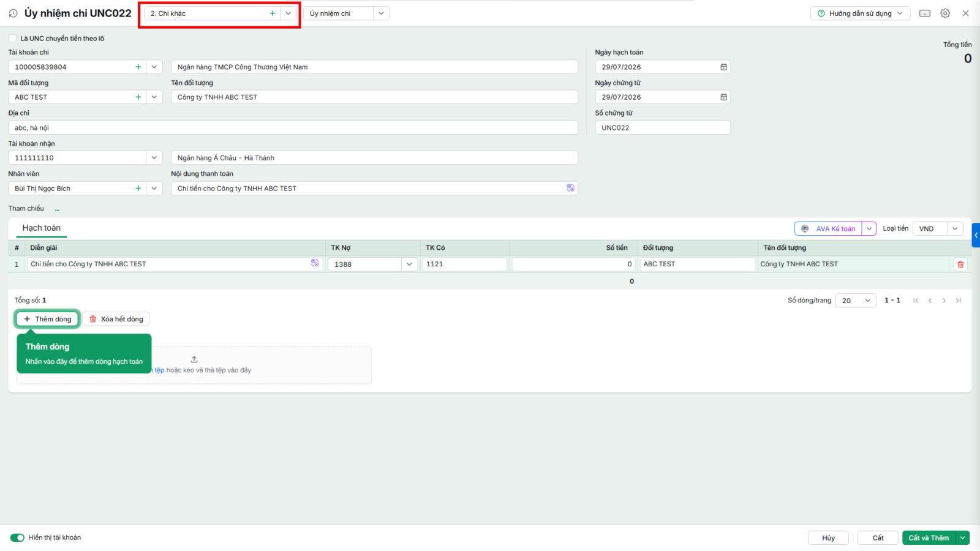Open the '2. Chi khác' dropdown
The height and width of the screenshot is (551, 980).
tap(288, 13)
